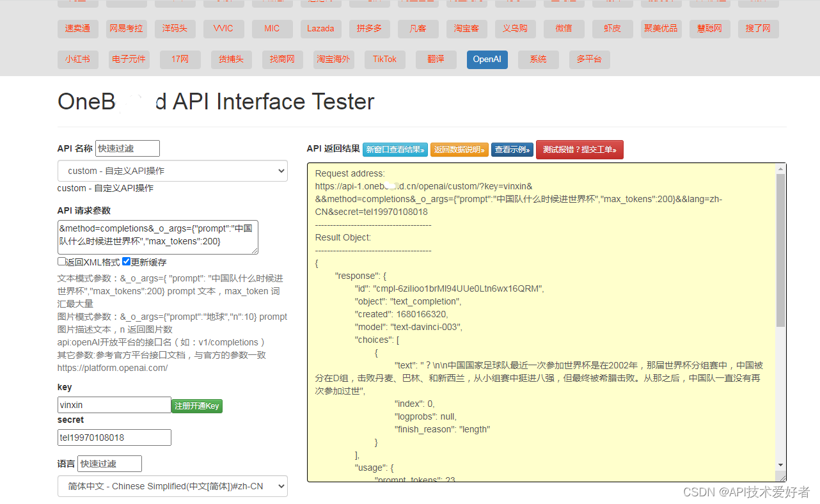Click the 注册开通Key button

click(x=197, y=406)
